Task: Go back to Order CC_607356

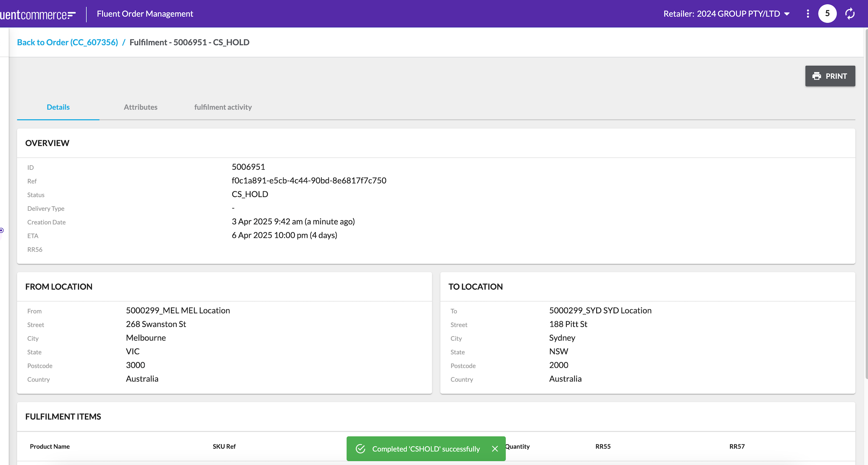Action: coord(67,42)
